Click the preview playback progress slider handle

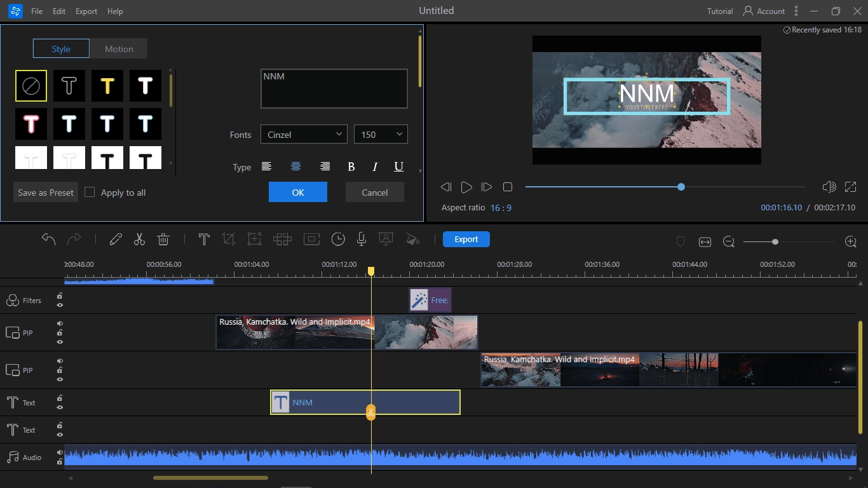(681, 187)
